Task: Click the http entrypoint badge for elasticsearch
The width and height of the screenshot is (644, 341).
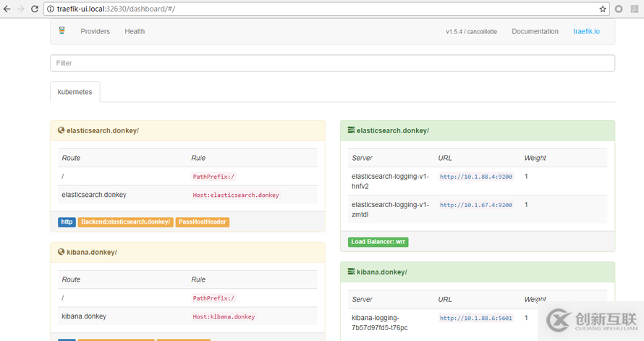Action: pyautogui.click(x=67, y=222)
